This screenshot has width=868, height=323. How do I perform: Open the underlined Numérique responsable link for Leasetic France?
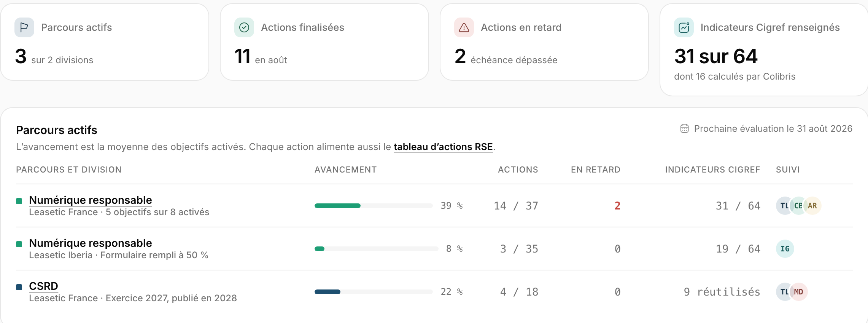(x=91, y=200)
